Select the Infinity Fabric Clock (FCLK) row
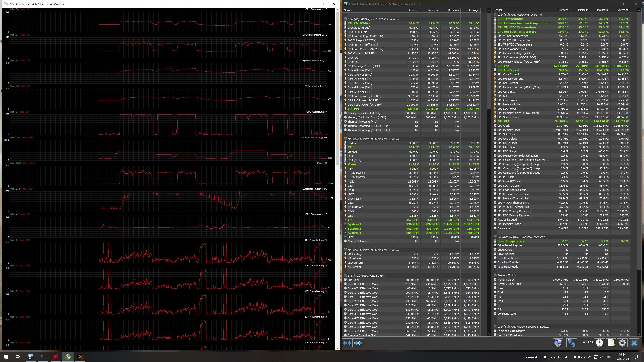This screenshot has width=644, height=362. [412, 113]
